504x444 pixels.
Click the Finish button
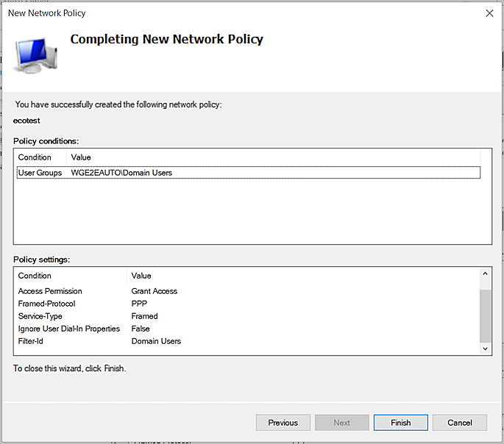point(400,423)
